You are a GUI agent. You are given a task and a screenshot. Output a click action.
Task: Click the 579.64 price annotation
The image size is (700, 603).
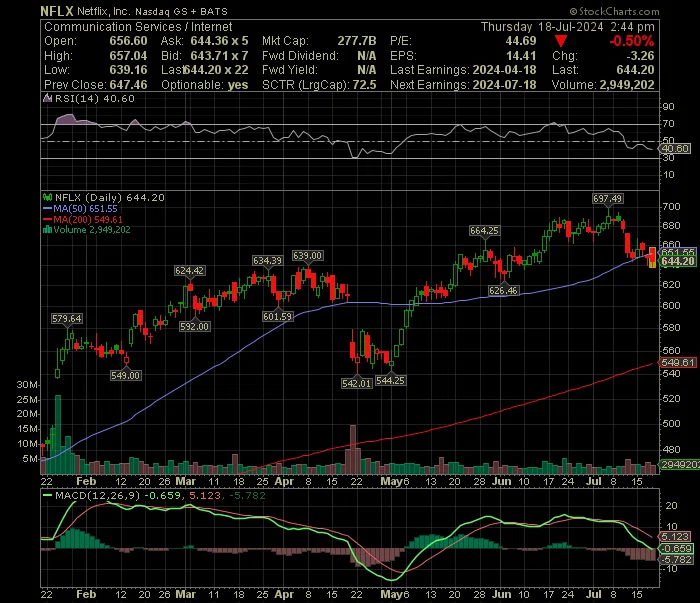tap(67, 319)
